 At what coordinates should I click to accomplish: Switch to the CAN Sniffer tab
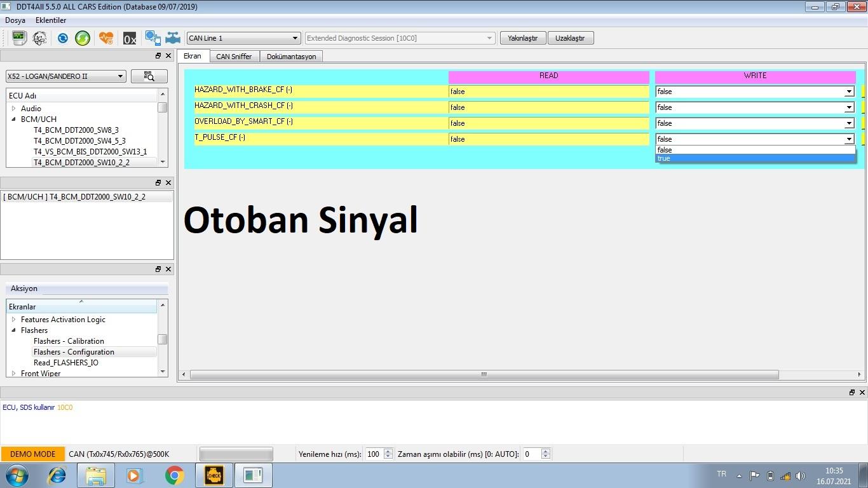[234, 57]
